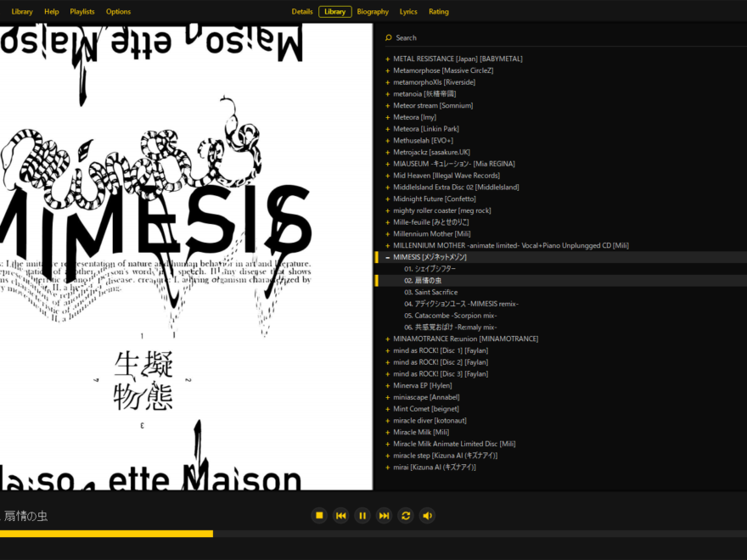This screenshot has height=560, width=747.
Task: Select Midnight Future [Confetto] row
Action: pyautogui.click(x=435, y=199)
